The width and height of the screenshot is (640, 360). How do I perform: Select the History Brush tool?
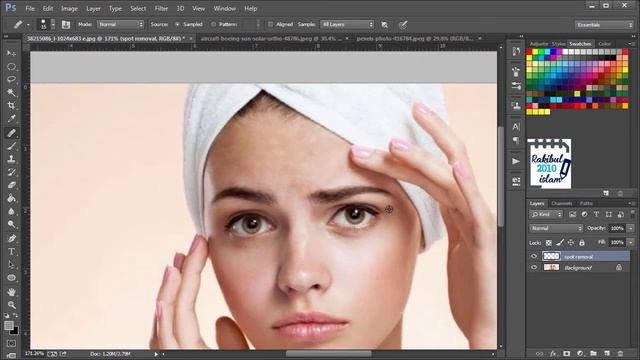11,172
